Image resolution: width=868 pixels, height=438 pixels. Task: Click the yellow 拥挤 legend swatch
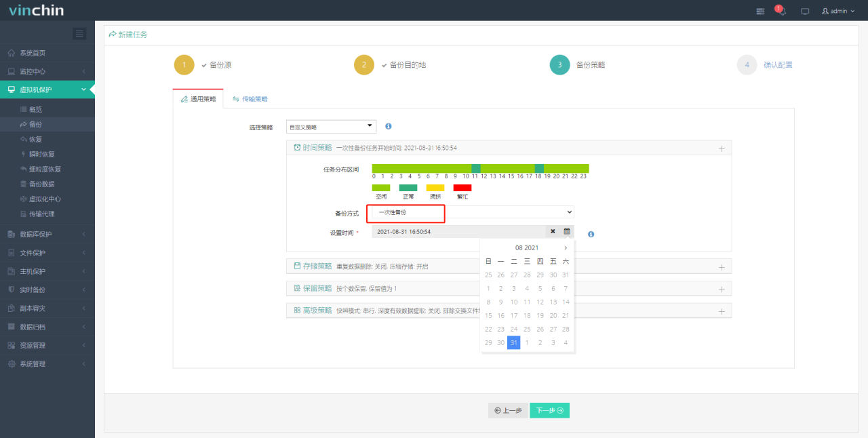(x=435, y=187)
